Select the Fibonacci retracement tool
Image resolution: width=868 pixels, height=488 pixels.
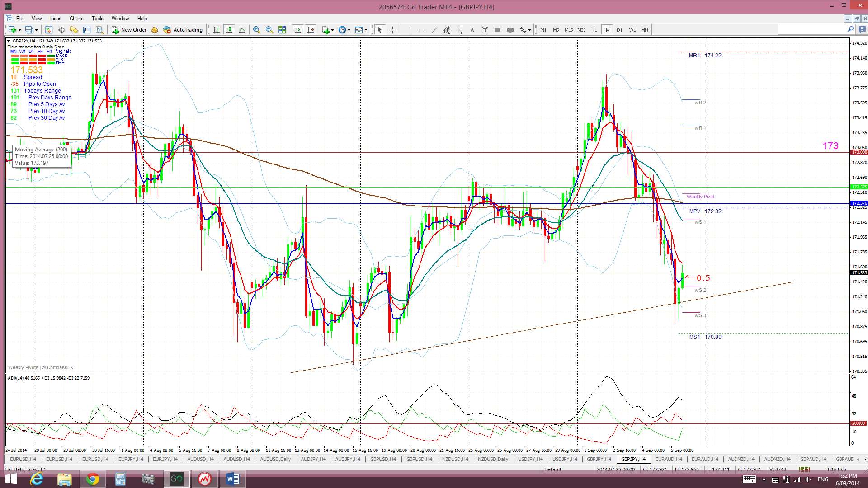459,30
